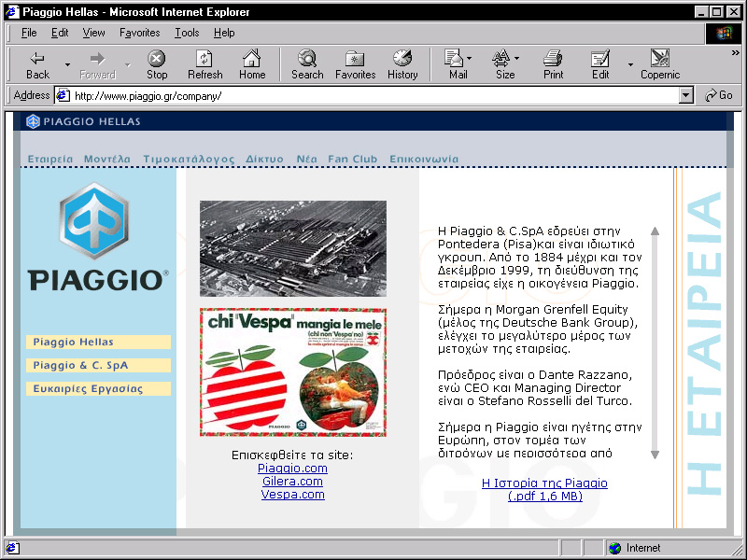Click inside the Address URL field

[x=374, y=96]
